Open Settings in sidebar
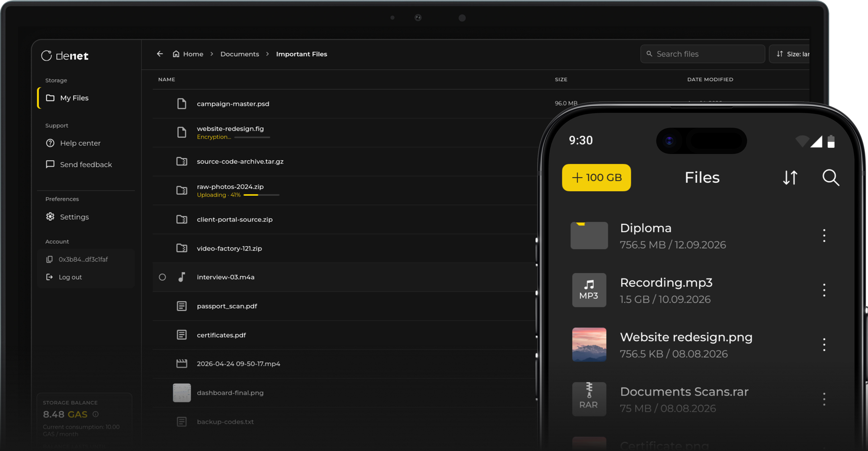Image resolution: width=868 pixels, height=451 pixels. point(67,217)
